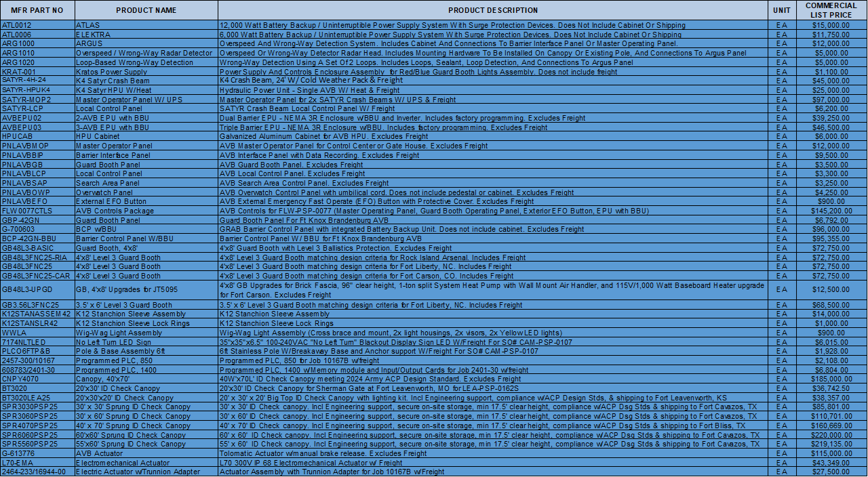This screenshot has width=868, height=477.
Task: Click Electric Actuator w/Trunnion Adapter name cell
Action: click(146, 472)
